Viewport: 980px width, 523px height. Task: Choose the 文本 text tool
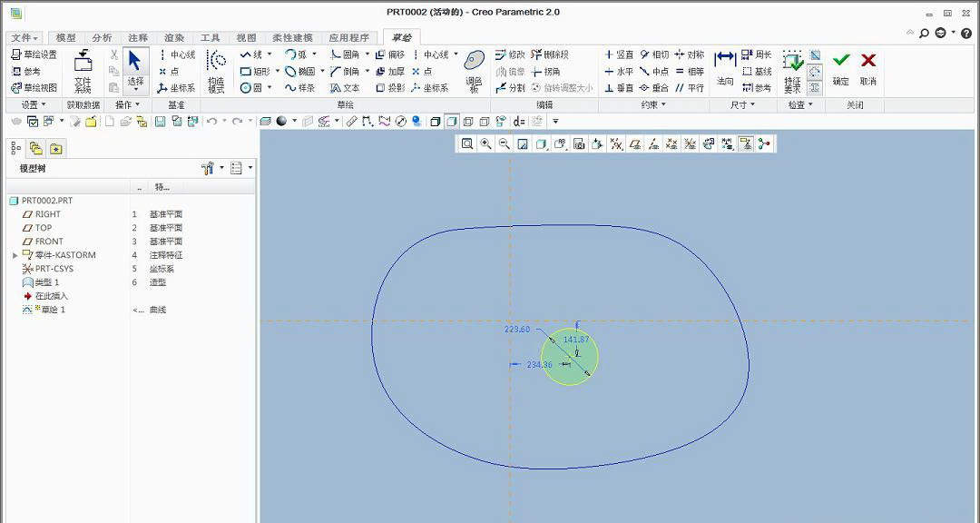tap(345, 88)
